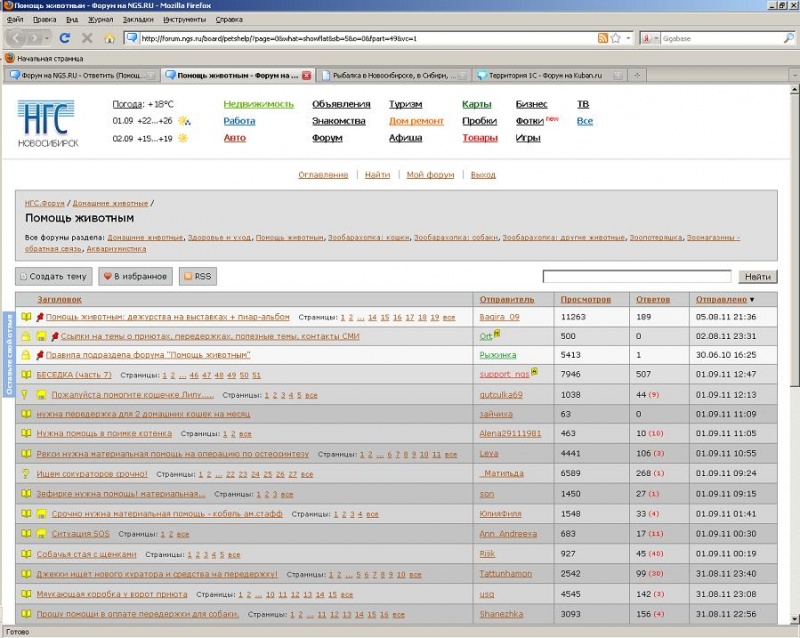Sort by the 'Отправлено' column header

pyautogui.click(x=721, y=299)
